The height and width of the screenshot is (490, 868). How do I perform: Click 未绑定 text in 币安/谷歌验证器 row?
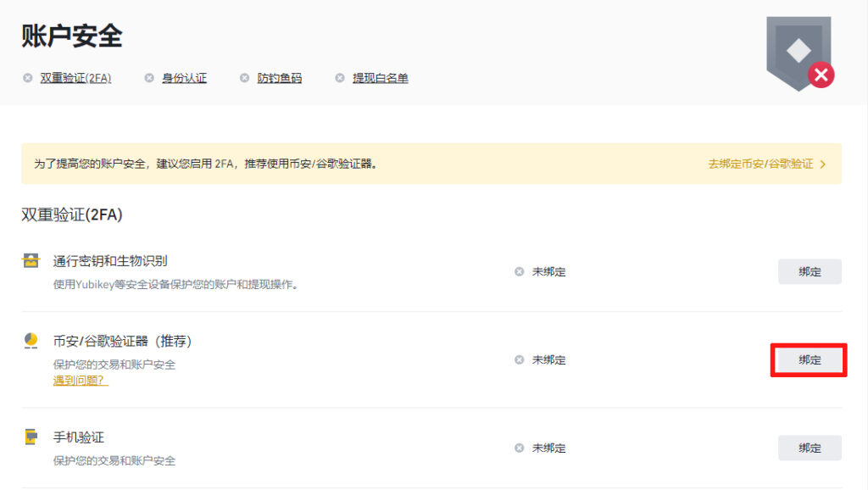(x=548, y=360)
